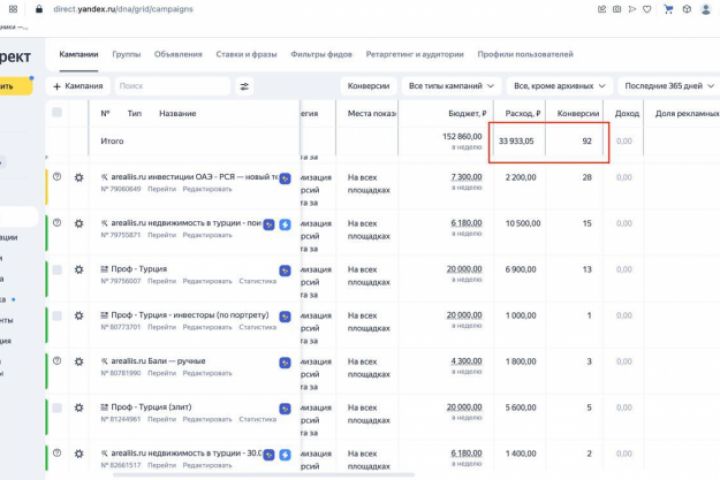Click Статистика link for Проф - Турция - инвесторы
Screen dimensions: 720x480
[x=258, y=327]
